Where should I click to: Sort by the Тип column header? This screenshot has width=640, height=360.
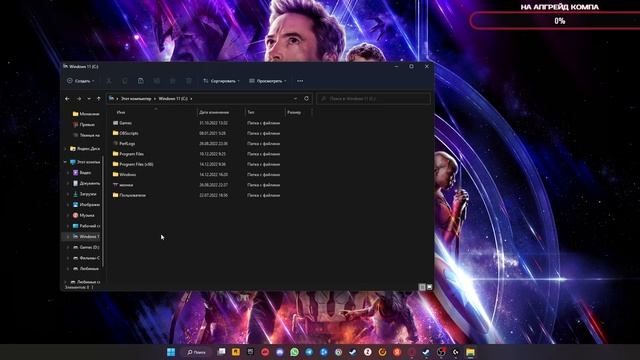pos(251,112)
